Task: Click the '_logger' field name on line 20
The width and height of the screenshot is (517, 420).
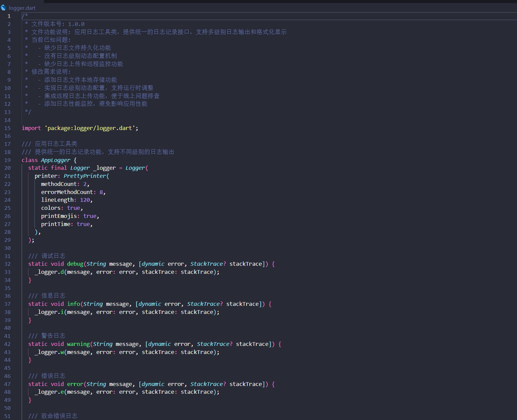Action: coord(104,168)
